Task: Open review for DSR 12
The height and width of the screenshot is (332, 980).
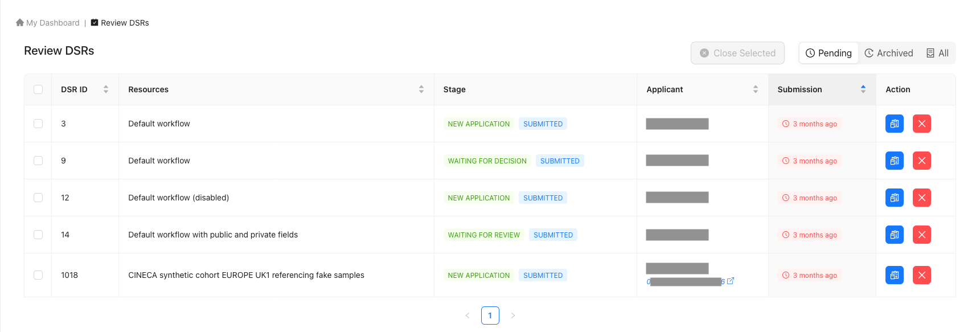Action: click(894, 198)
